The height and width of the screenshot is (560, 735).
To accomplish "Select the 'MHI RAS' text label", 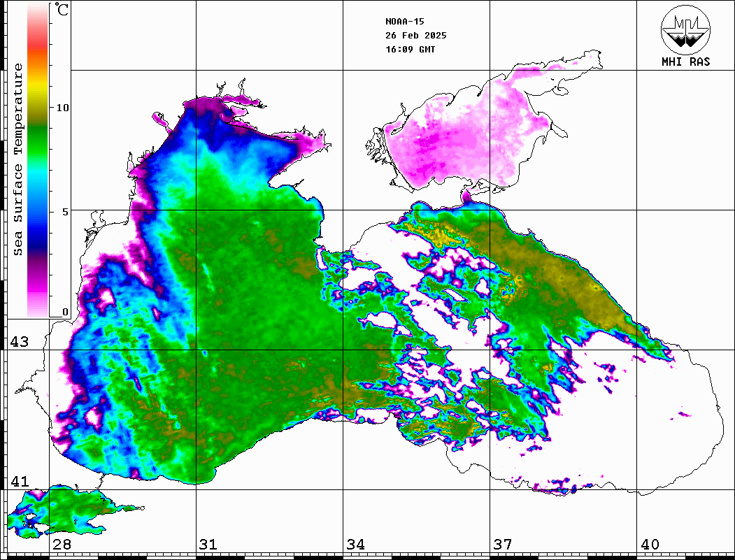I will (686, 62).
